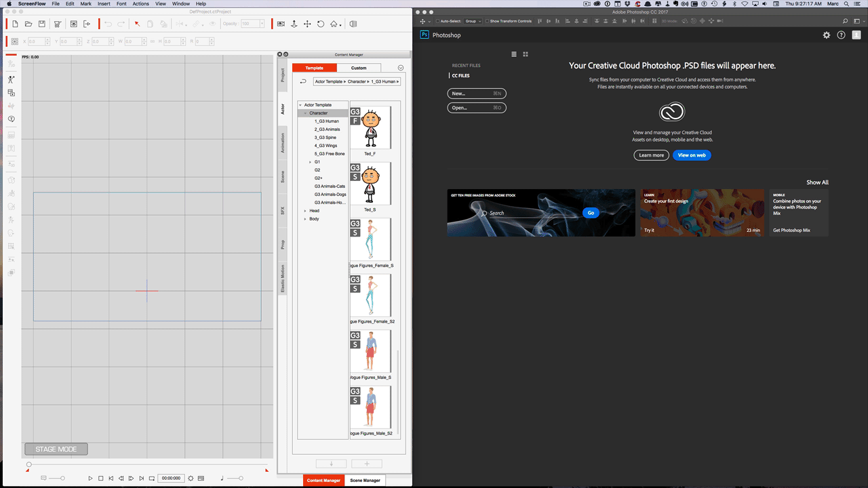Open the Auto-Select Group dropdown

[473, 21]
